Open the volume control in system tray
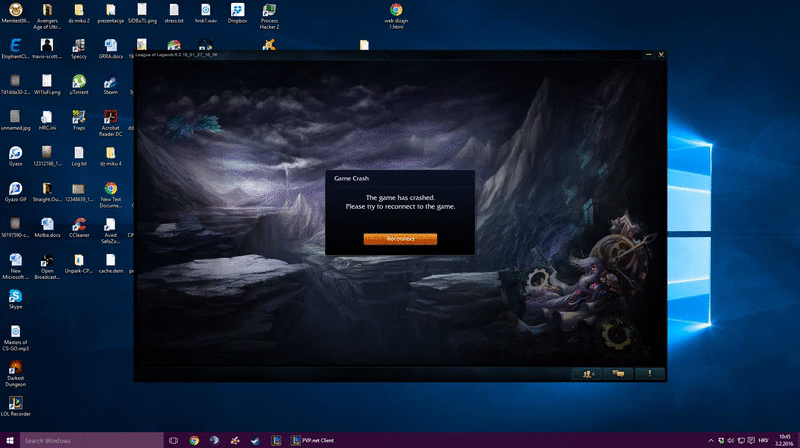 (731, 441)
